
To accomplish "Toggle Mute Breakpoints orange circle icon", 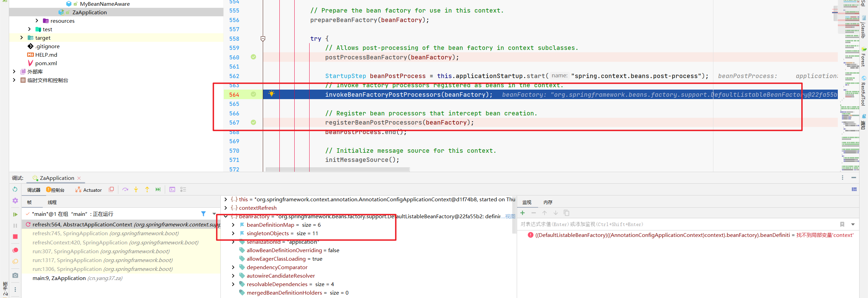I will click(15, 261).
